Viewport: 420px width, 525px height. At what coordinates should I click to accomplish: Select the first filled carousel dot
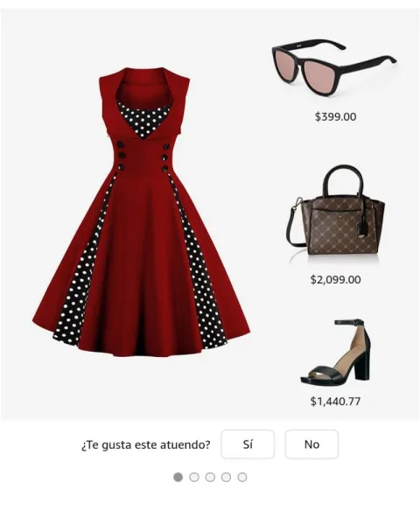178,477
